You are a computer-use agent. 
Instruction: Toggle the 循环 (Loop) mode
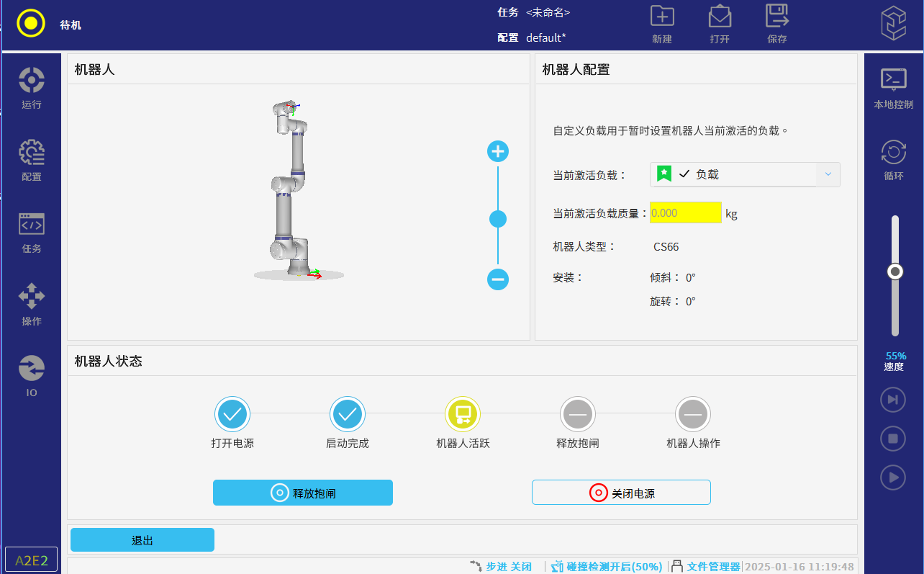(893, 160)
